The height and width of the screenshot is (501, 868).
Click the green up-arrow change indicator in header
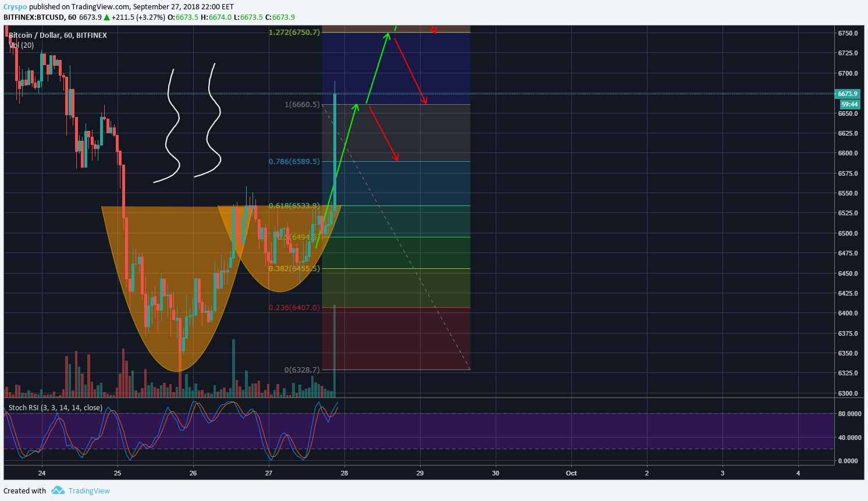[106, 17]
